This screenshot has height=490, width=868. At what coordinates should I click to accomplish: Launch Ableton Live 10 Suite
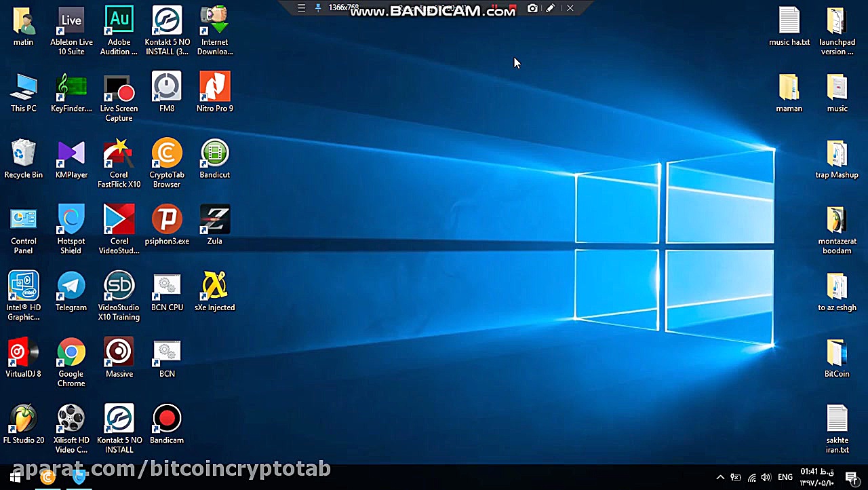71,22
